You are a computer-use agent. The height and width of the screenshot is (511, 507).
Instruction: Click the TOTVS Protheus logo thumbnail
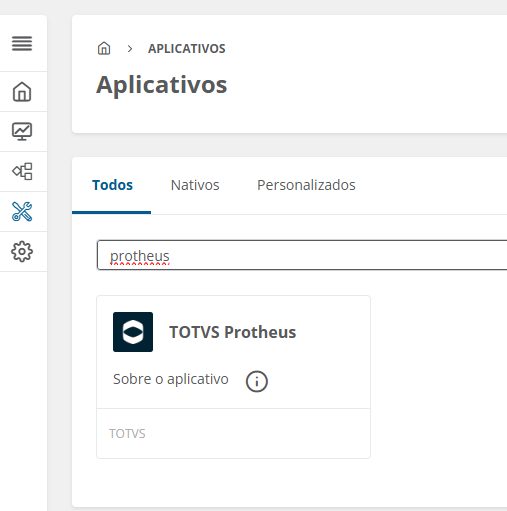point(133,332)
